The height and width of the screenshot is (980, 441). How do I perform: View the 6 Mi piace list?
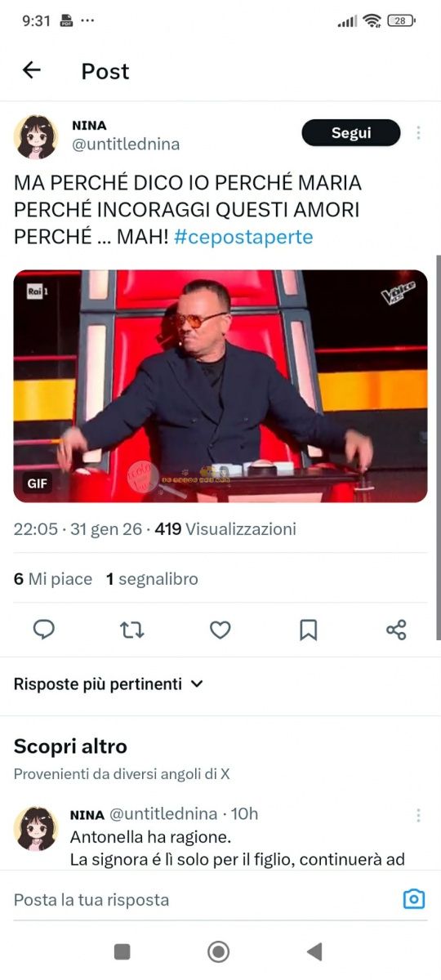coord(53,579)
